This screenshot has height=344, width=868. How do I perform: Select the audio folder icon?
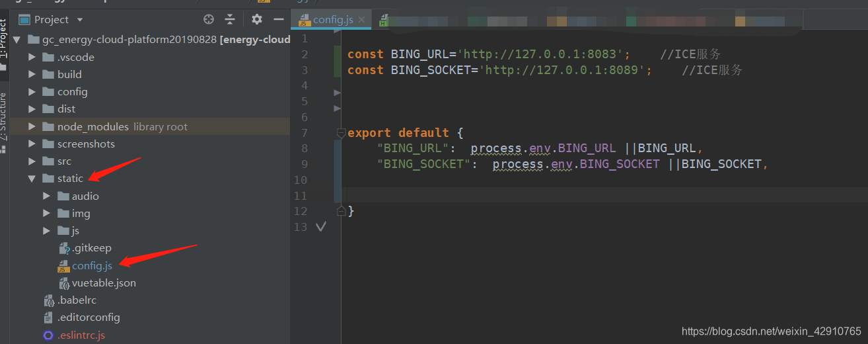tap(63, 196)
